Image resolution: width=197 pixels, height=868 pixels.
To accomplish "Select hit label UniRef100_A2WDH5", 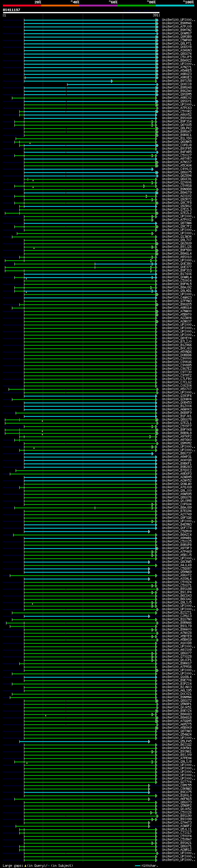I will coord(177,478).
